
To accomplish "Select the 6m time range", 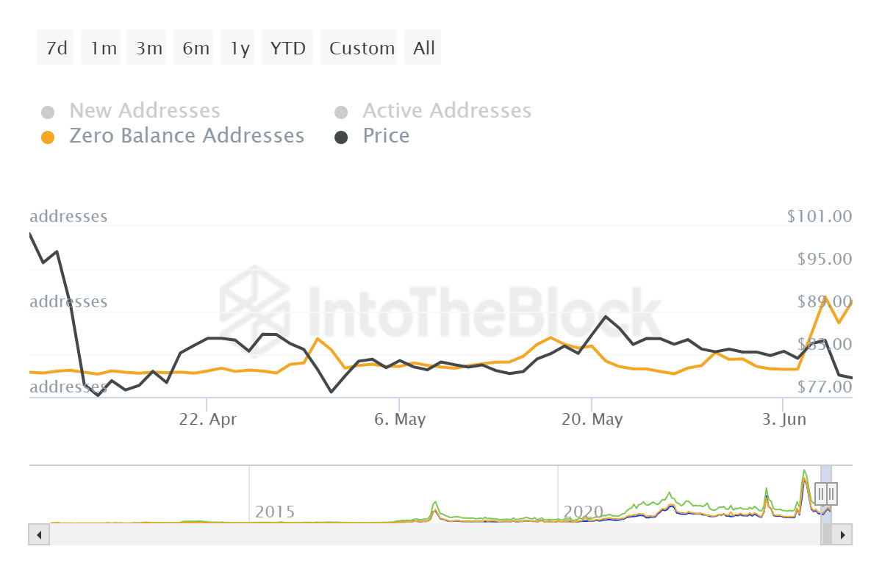I will click(x=193, y=47).
